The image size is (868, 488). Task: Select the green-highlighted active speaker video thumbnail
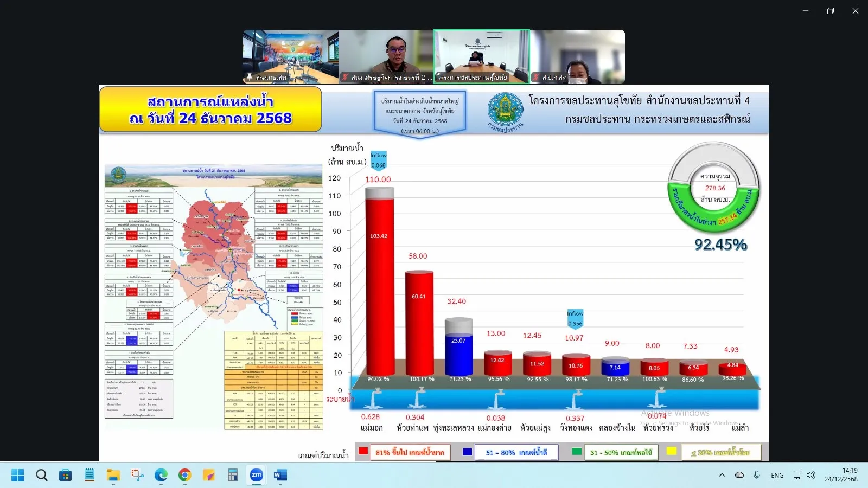pos(481,56)
